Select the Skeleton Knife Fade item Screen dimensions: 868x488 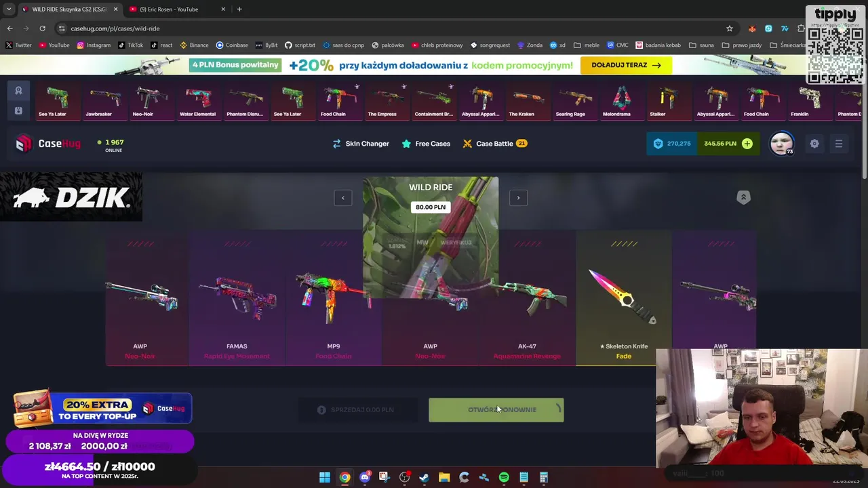pyautogui.click(x=624, y=298)
